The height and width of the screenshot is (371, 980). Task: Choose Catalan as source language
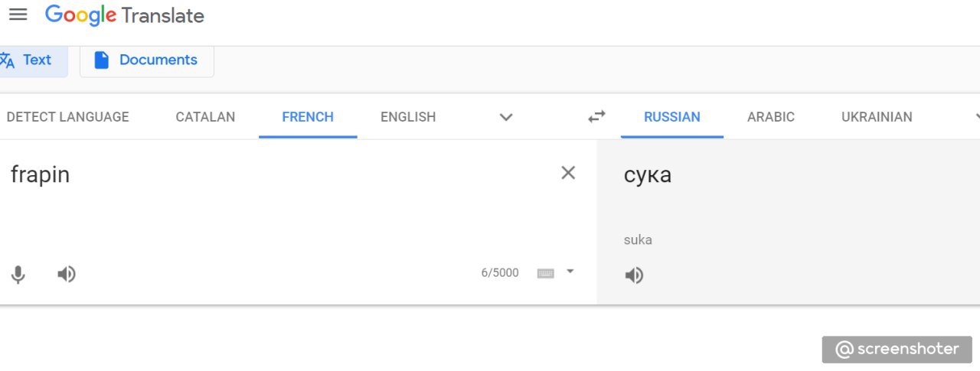click(205, 117)
